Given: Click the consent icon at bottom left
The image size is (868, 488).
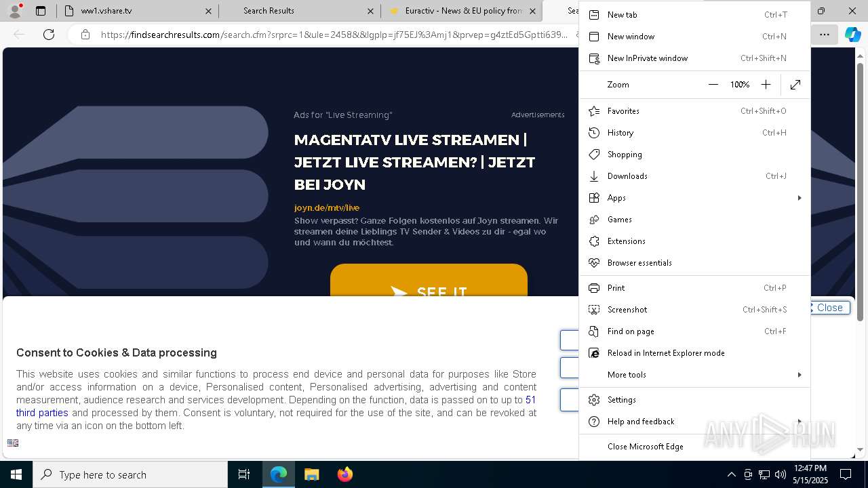Looking at the screenshot, I should click(13, 443).
